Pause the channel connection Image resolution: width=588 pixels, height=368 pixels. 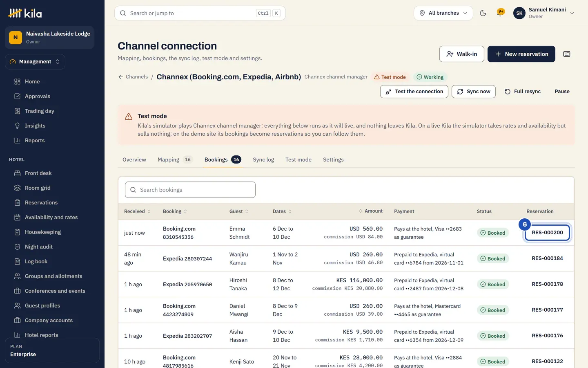562,92
